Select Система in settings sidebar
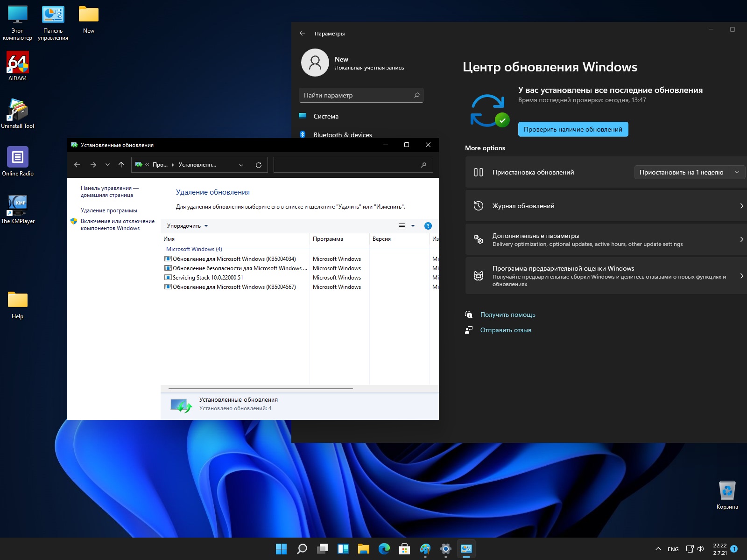Viewport: 747px width, 560px height. (x=326, y=116)
